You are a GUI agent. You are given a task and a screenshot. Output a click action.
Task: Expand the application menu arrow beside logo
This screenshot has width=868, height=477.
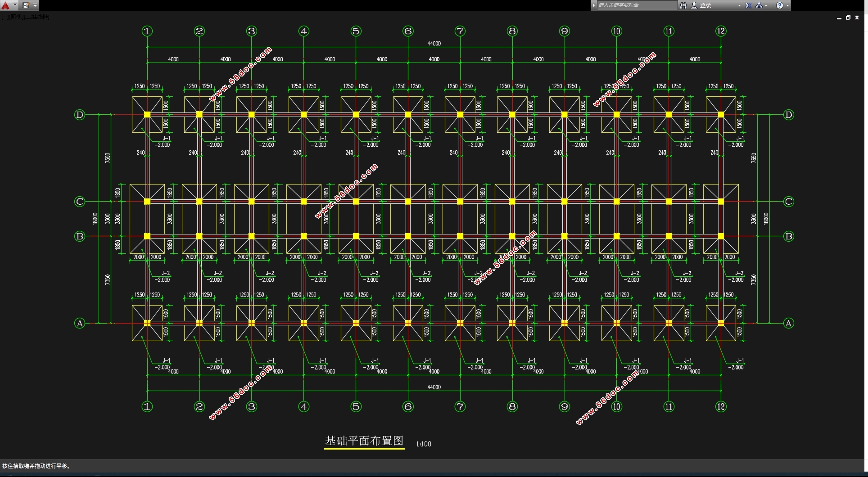click(x=15, y=5)
